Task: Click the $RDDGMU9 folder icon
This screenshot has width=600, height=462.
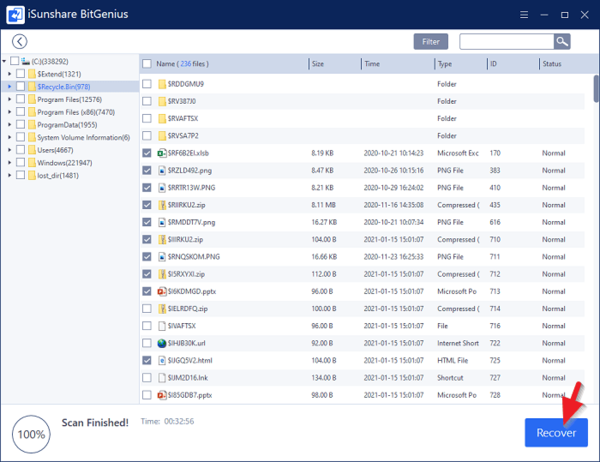Action: point(162,84)
